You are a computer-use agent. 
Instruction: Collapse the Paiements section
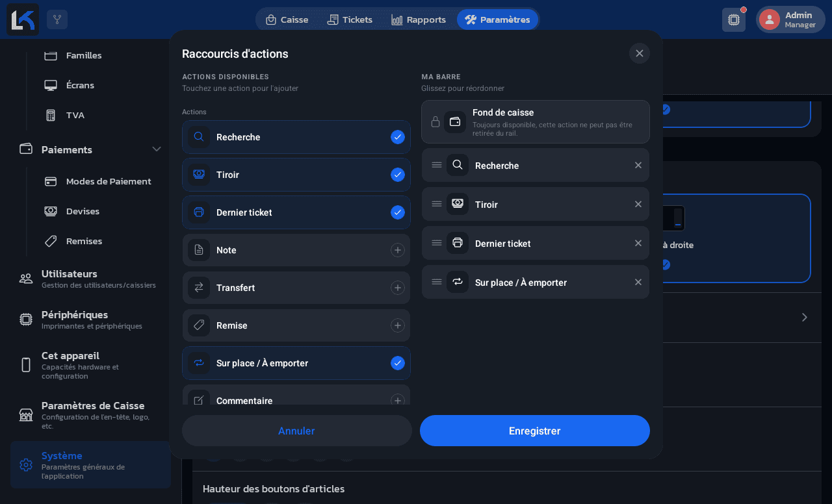click(x=157, y=149)
